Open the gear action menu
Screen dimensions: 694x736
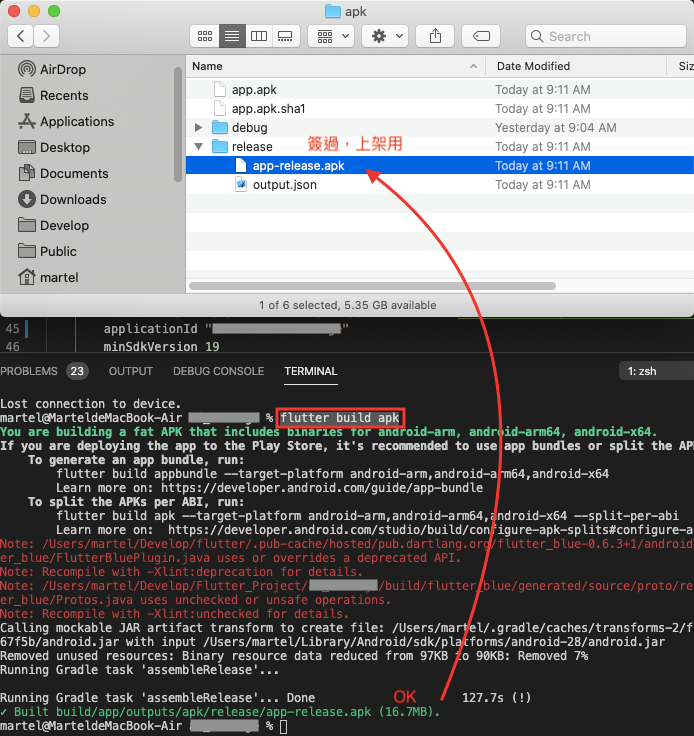click(x=386, y=36)
